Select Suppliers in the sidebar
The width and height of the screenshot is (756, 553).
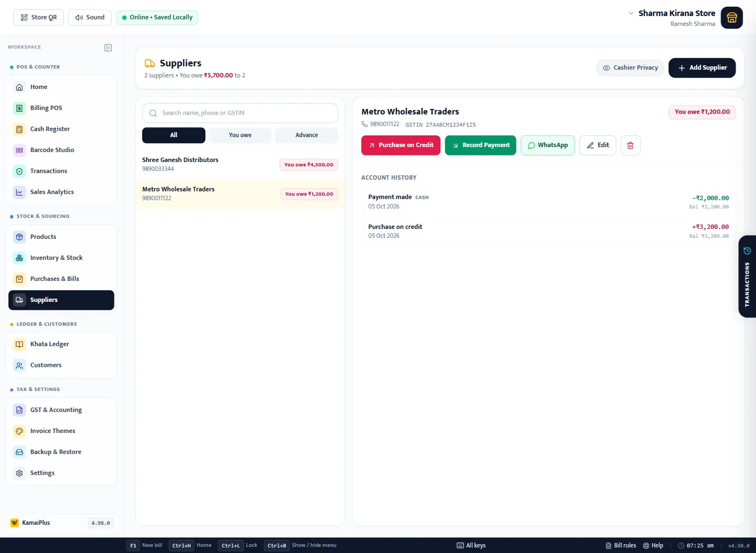coord(61,300)
